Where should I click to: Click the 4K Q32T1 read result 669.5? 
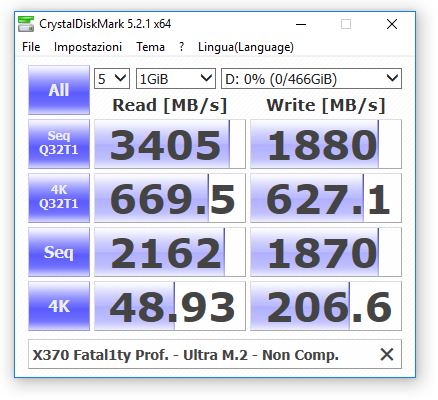[x=170, y=198]
